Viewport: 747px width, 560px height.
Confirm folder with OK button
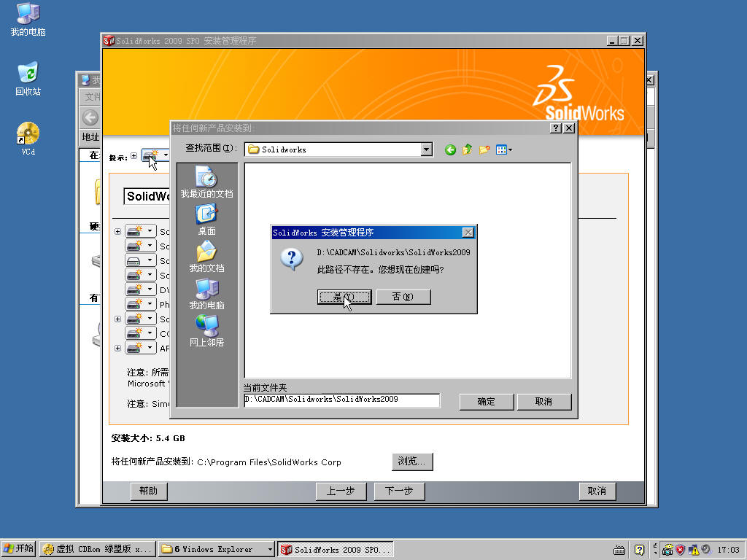(487, 402)
